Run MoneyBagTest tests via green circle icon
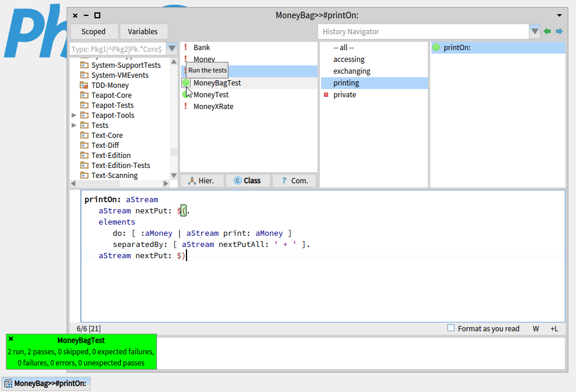 click(x=186, y=83)
